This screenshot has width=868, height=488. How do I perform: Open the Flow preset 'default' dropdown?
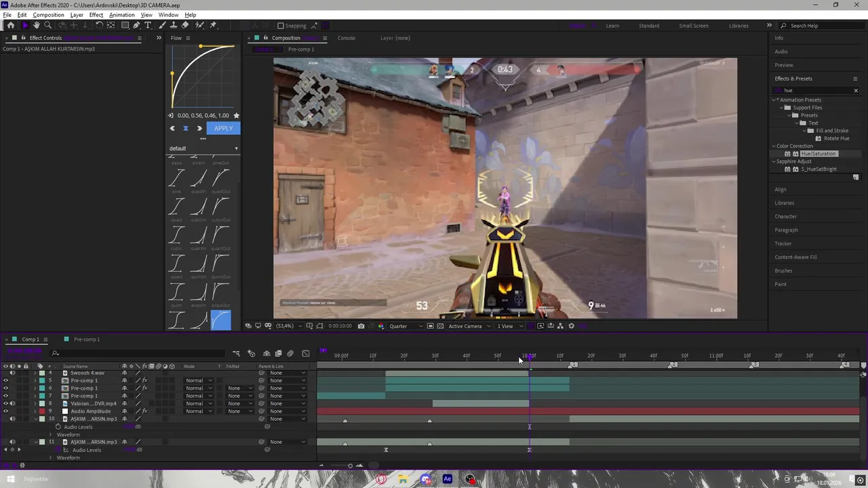coord(203,148)
